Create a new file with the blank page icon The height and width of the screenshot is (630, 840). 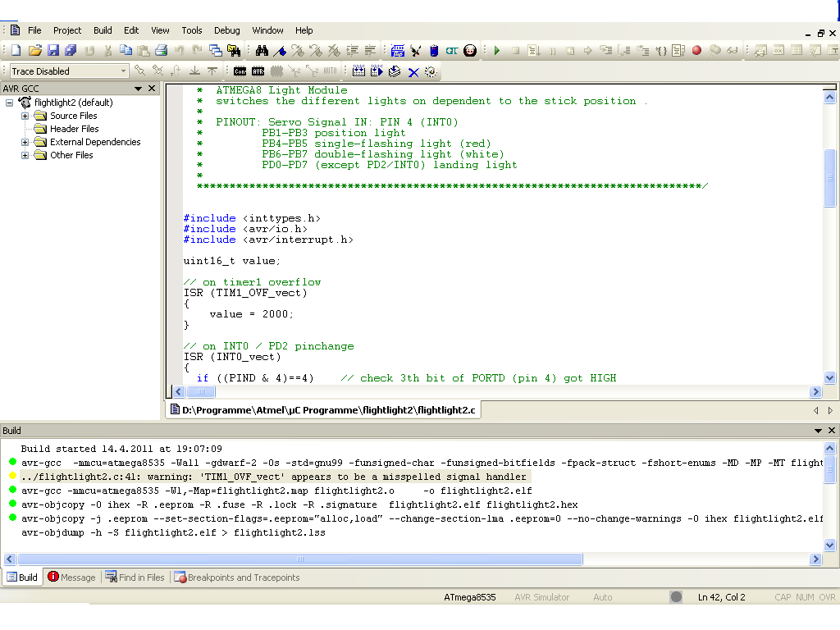click(x=16, y=50)
